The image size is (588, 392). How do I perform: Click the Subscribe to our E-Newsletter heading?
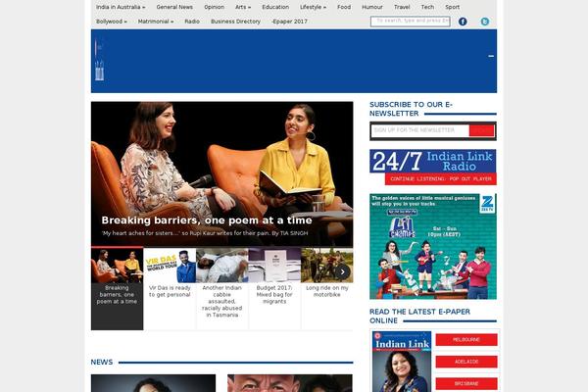[x=412, y=109]
